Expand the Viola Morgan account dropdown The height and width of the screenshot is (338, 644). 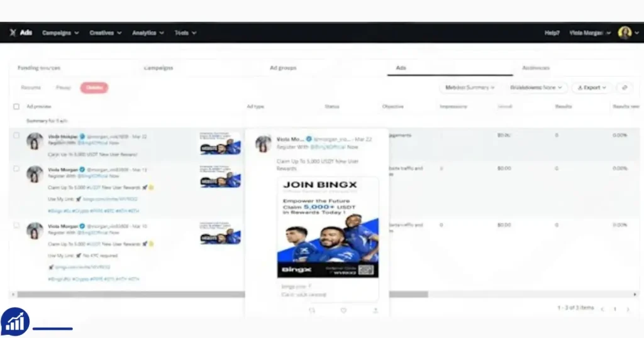click(x=590, y=33)
